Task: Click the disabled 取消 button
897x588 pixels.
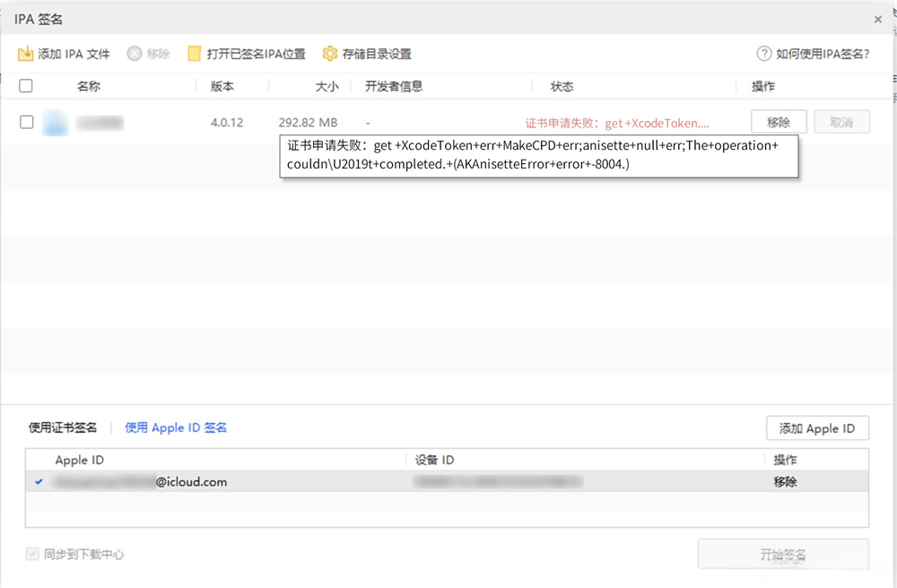Action: [841, 122]
